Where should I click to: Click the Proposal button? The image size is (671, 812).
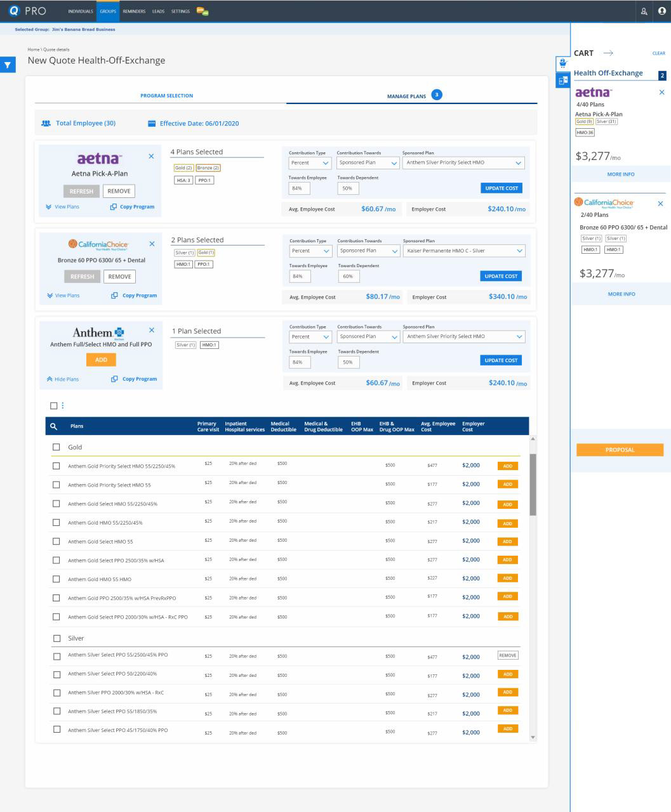620,450
